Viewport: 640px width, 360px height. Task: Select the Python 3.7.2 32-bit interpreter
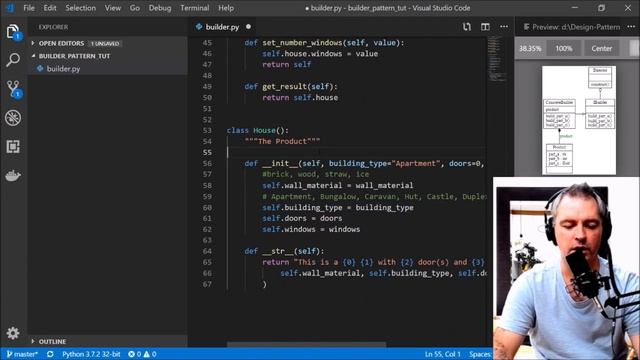tap(91, 354)
